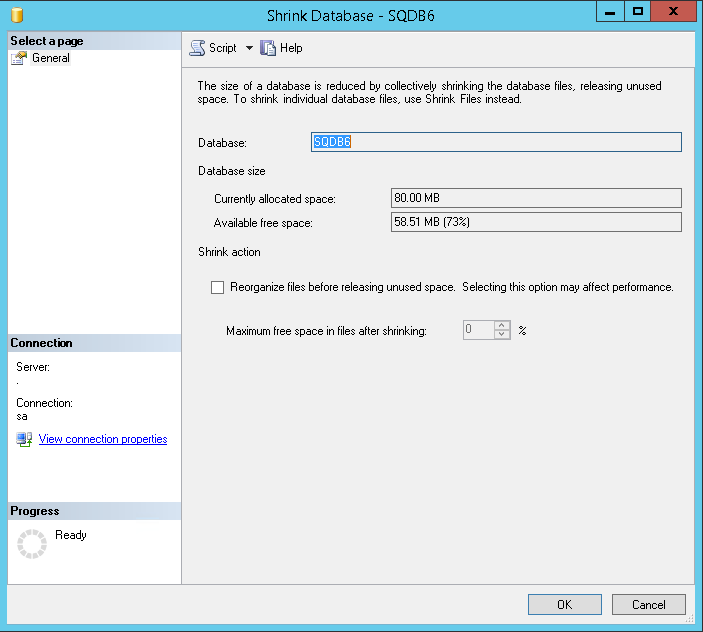Maximize the Shrink Database window
This screenshot has height=632, width=703.
tap(638, 11)
